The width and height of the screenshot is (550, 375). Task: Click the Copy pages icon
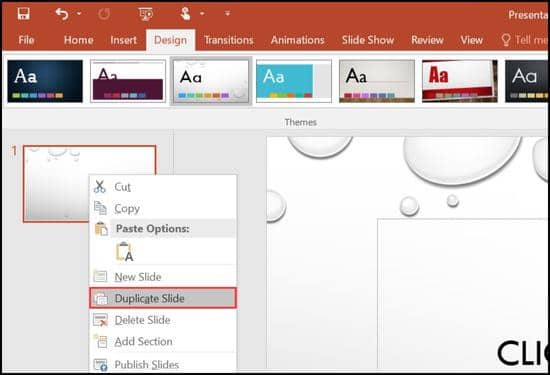pyautogui.click(x=100, y=208)
